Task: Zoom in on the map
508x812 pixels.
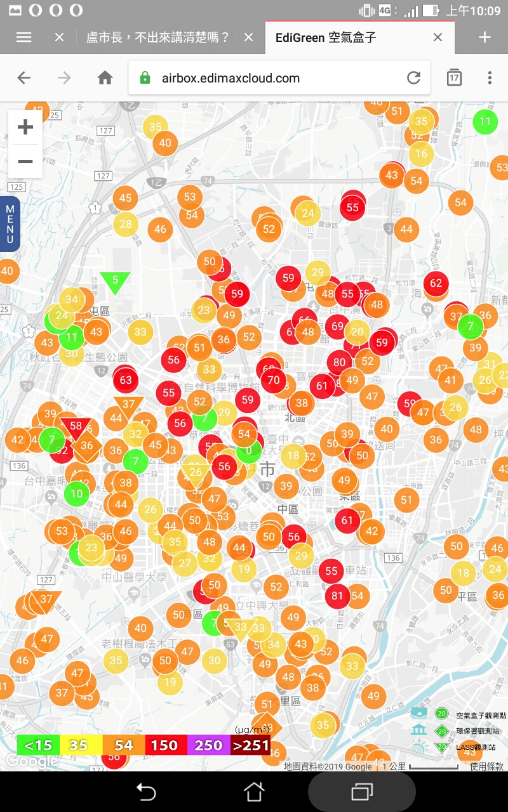Action: [25, 128]
